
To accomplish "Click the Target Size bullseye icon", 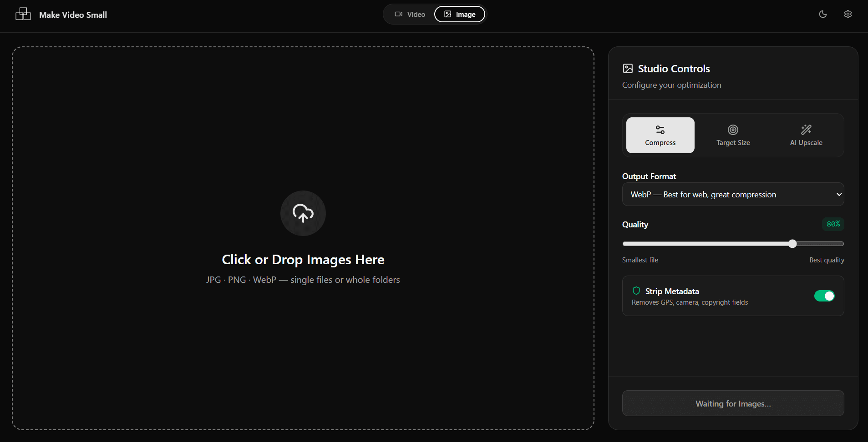I will pyautogui.click(x=733, y=130).
